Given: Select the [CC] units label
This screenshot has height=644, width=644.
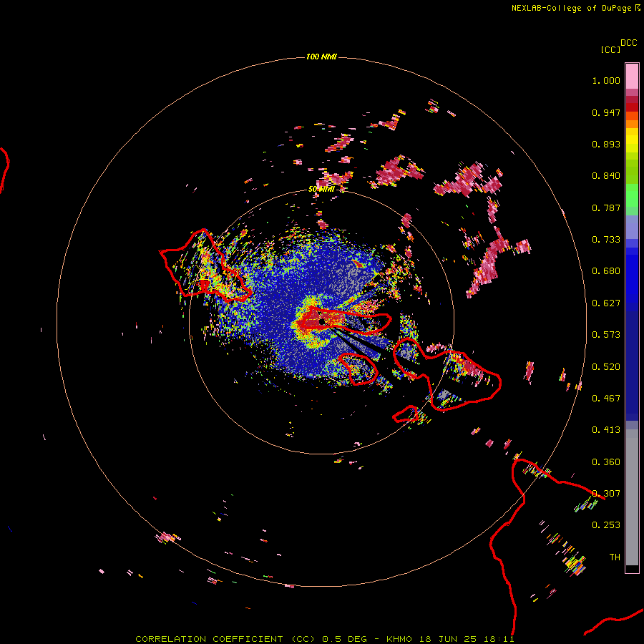Looking at the screenshot, I should click(611, 49).
